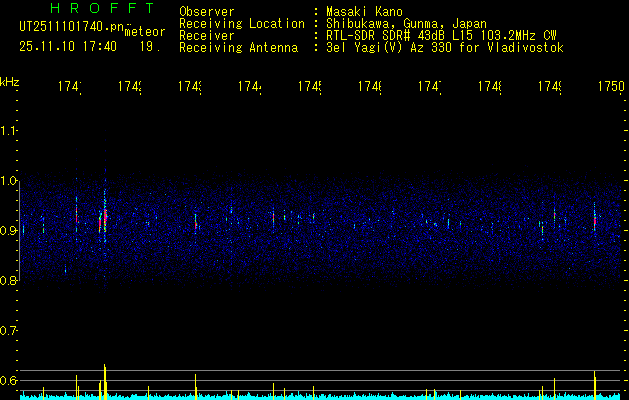
Task: Select 3el Yagi(V) Az 330 antenna text
Action: 445,48
